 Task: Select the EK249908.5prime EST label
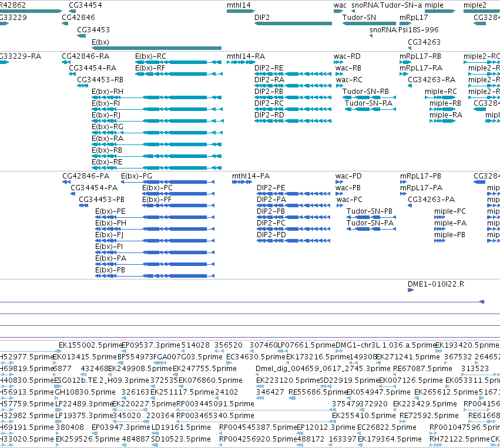[140, 369]
